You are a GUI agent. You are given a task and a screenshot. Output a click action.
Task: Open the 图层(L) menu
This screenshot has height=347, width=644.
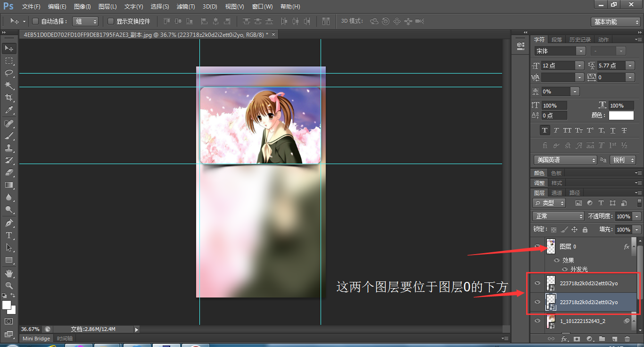[107, 7]
